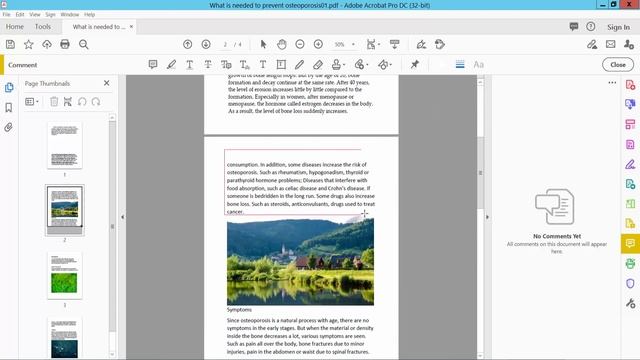Viewport: 640px width, 360px height.
Task: Zoom in with plus button
Action: [x=318, y=44]
